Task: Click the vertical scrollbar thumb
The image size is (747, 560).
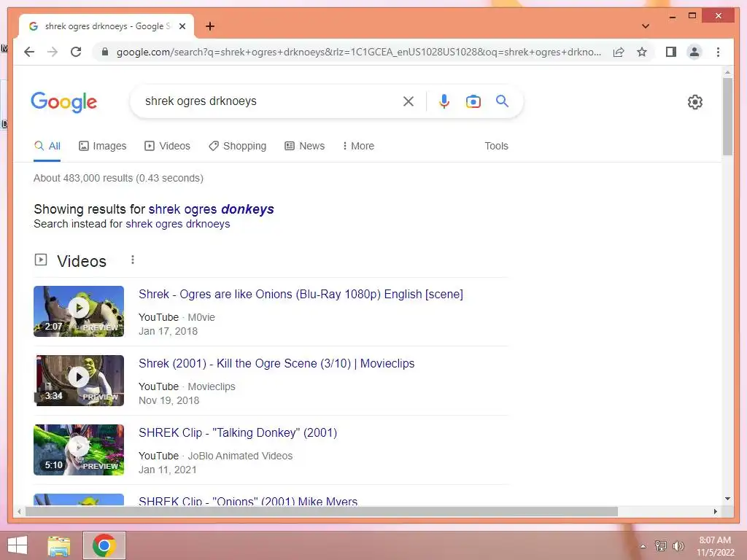Action: [727, 116]
